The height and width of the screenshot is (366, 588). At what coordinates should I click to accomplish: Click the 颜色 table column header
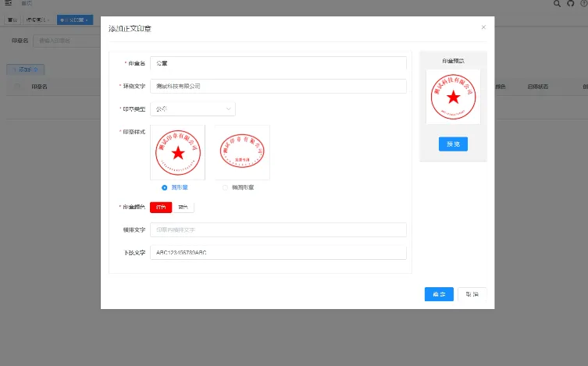[501, 87]
